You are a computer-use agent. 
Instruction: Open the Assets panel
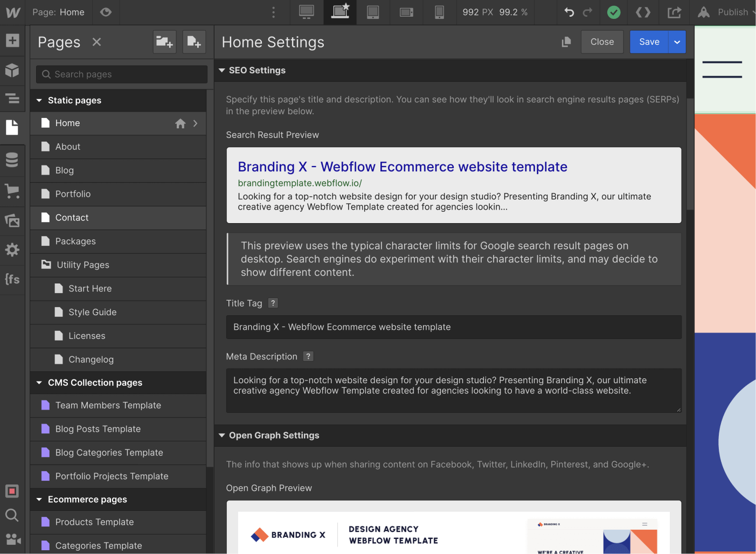click(x=12, y=220)
